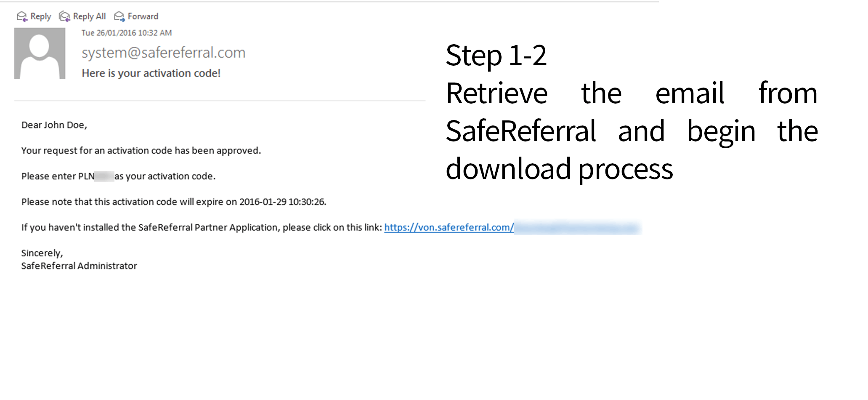Screen dimensions: 868x400
Task: Click the Tue 26/01/2016 10:32 AM timestamp
Action: (126, 33)
